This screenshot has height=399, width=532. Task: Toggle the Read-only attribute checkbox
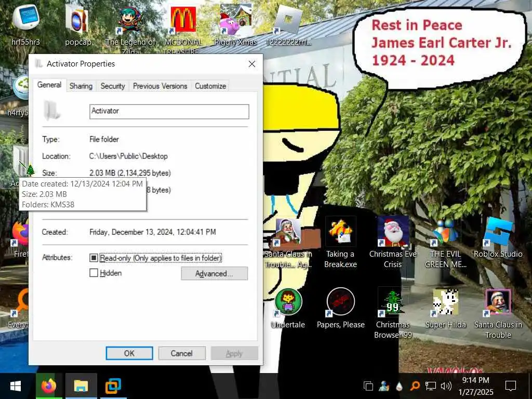(94, 258)
